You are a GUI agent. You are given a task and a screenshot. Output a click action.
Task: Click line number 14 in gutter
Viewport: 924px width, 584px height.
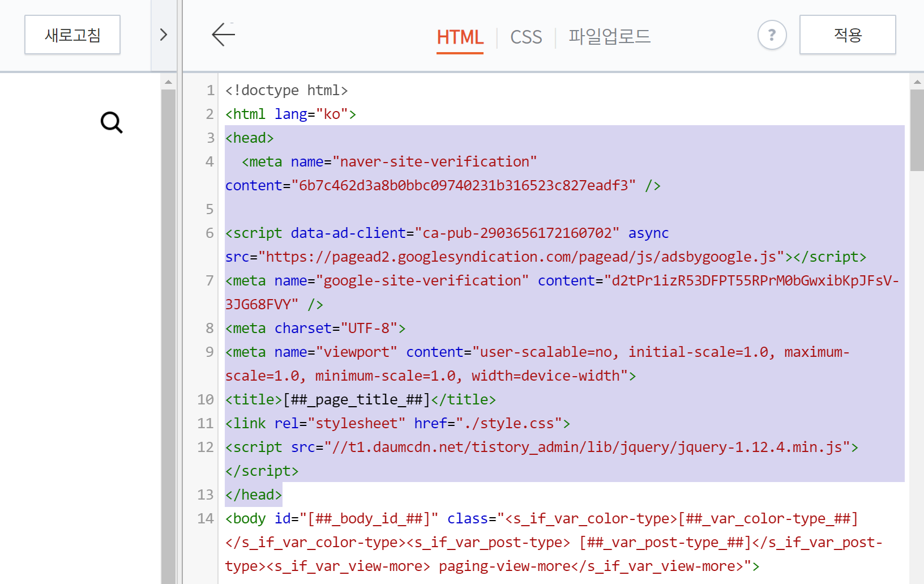[x=206, y=519]
